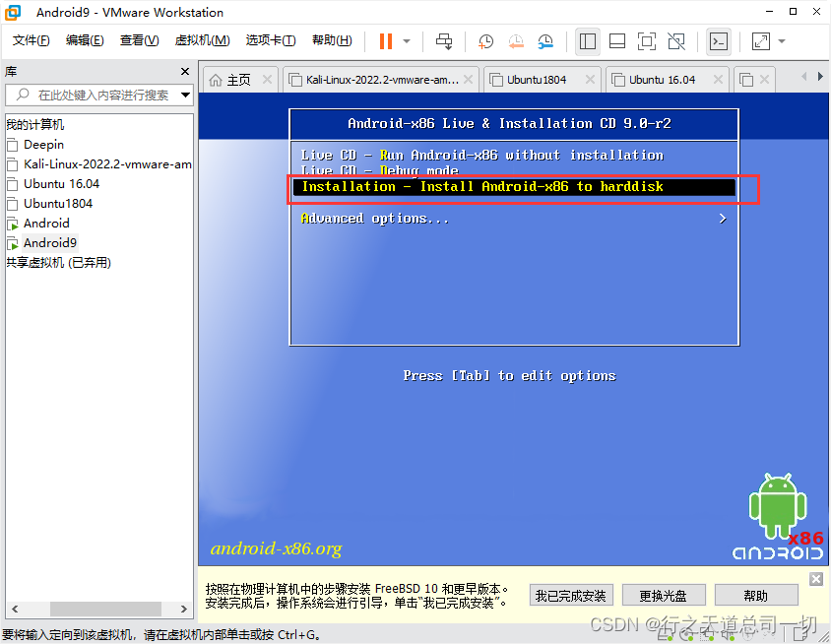Viewport: 831px width, 644px height.
Task: Toggle the library sidebar view icon
Action: [x=587, y=41]
